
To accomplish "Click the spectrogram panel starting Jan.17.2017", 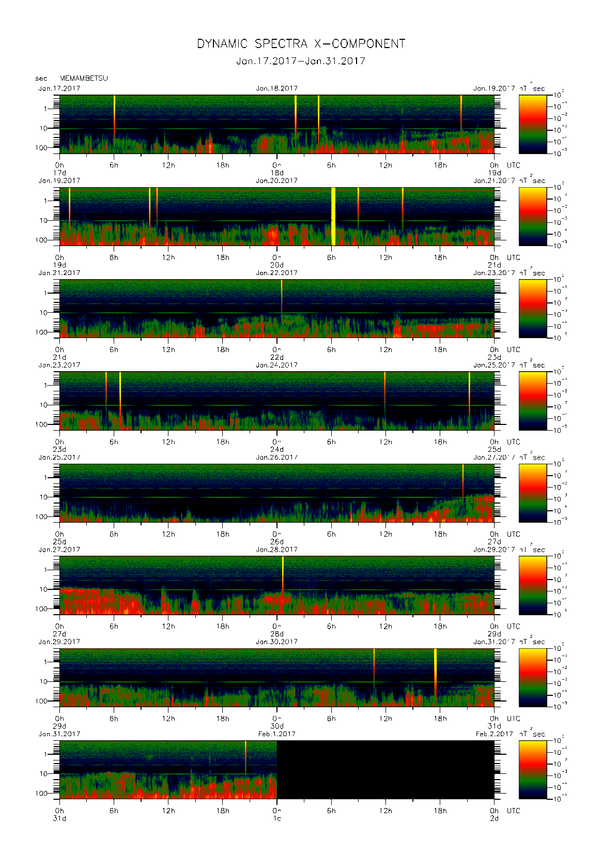I will tap(277, 124).
